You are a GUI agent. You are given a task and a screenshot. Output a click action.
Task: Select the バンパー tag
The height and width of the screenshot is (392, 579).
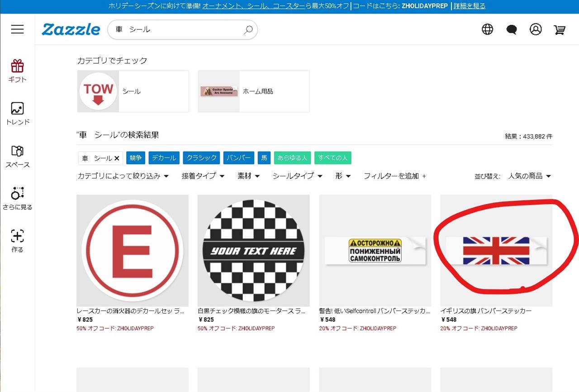pyautogui.click(x=239, y=158)
